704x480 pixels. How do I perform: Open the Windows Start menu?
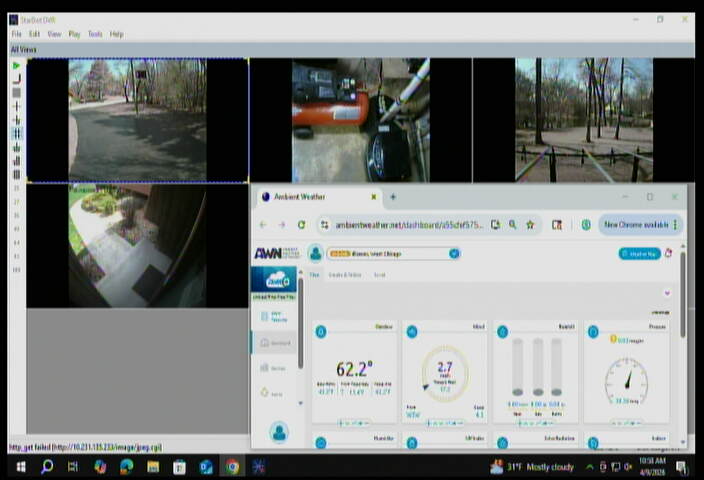tap(21, 467)
